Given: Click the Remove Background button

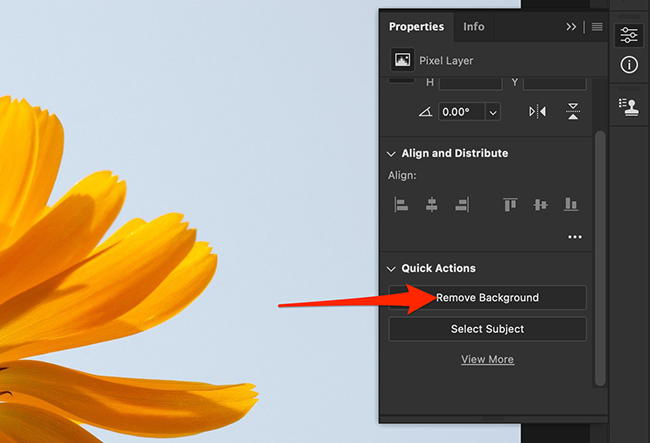Looking at the screenshot, I should [487, 297].
